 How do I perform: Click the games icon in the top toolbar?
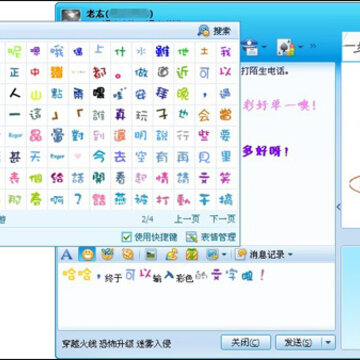[x=286, y=47]
